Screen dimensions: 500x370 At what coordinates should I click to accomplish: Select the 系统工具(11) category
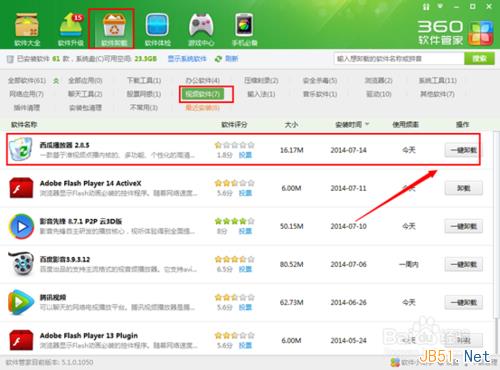click(438, 81)
